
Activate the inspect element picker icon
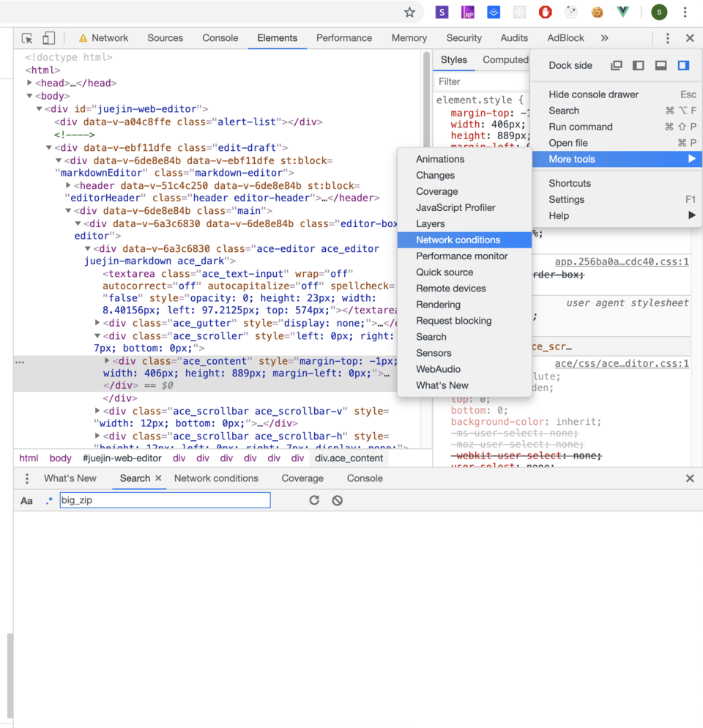click(27, 38)
